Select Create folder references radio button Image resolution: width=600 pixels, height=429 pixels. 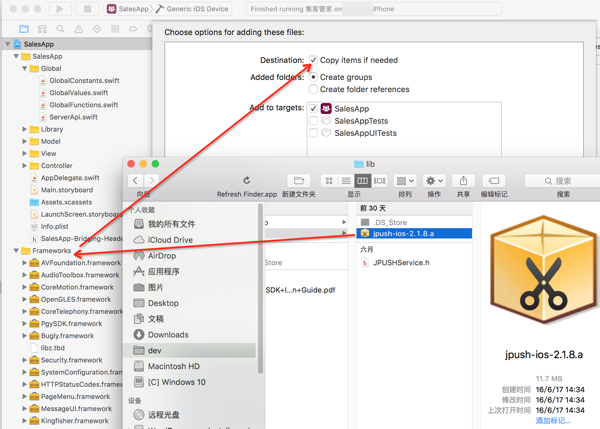click(313, 89)
